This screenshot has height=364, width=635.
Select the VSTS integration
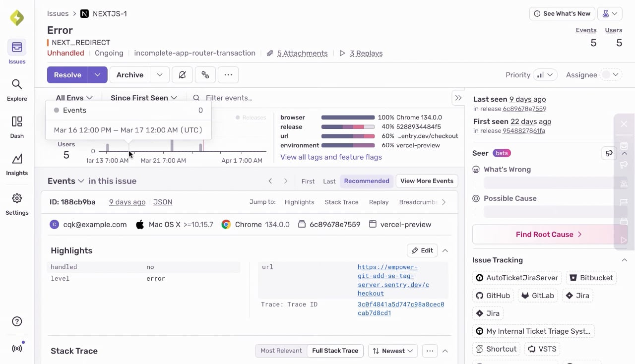[542, 349]
